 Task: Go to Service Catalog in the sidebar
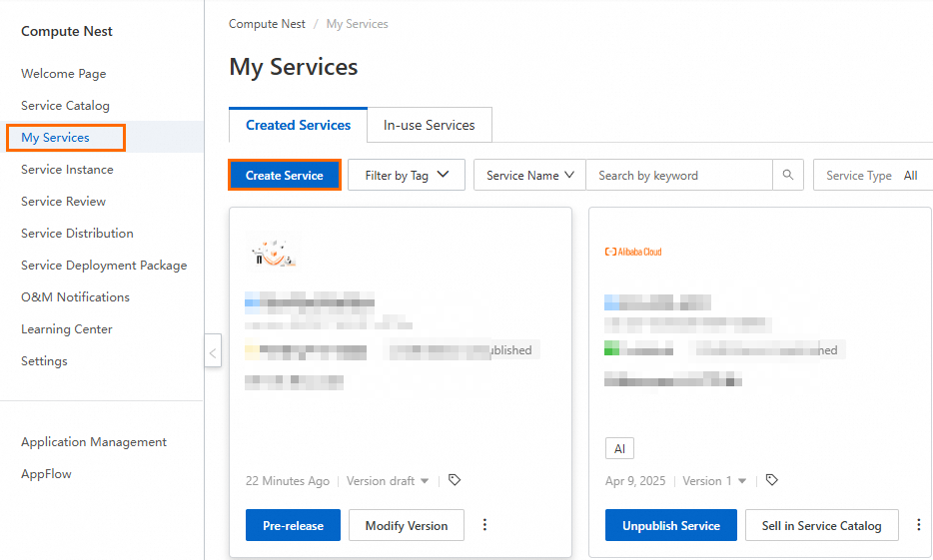(66, 105)
